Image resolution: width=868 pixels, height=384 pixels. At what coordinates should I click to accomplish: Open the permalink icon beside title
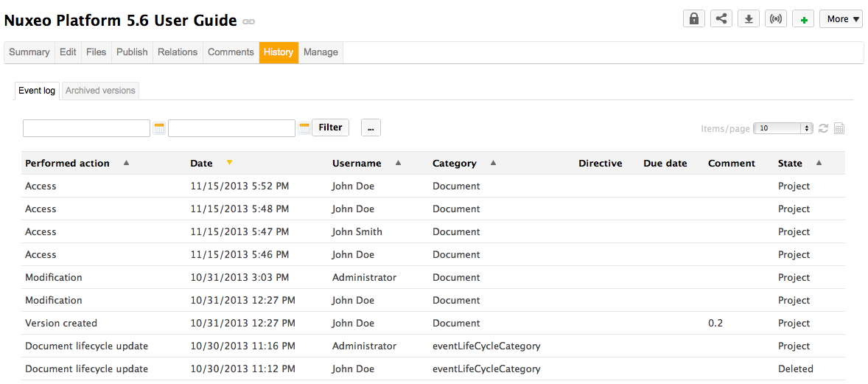point(249,22)
